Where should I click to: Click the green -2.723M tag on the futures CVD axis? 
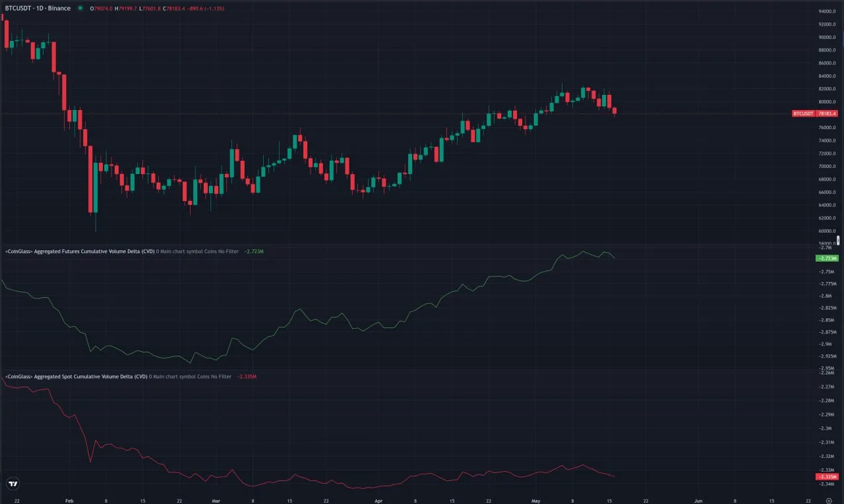click(x=826, y=258)
